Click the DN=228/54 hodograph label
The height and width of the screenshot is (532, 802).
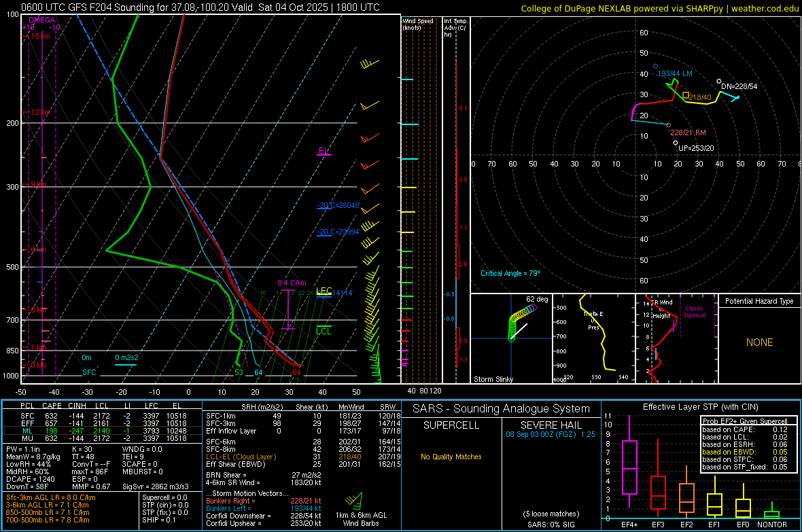pos(739,86)
